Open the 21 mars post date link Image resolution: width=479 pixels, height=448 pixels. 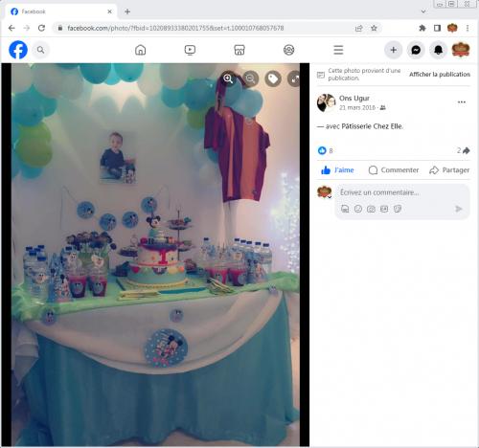click(x=357, y=108)
